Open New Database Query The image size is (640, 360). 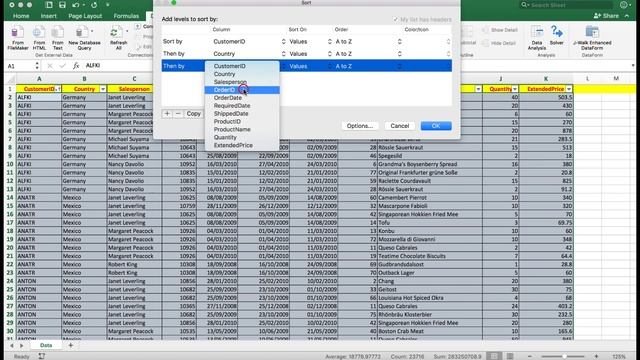click(x=84, y=37)
